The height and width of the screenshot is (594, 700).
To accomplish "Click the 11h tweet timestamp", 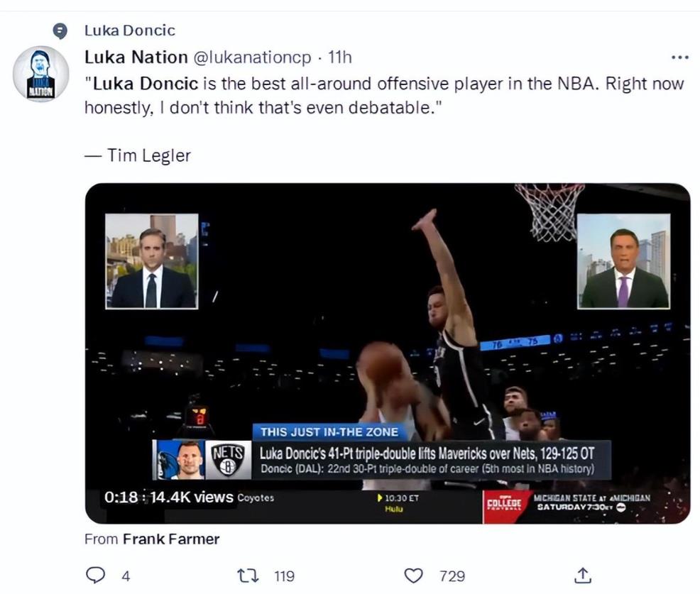I will (x=340, y=57).
